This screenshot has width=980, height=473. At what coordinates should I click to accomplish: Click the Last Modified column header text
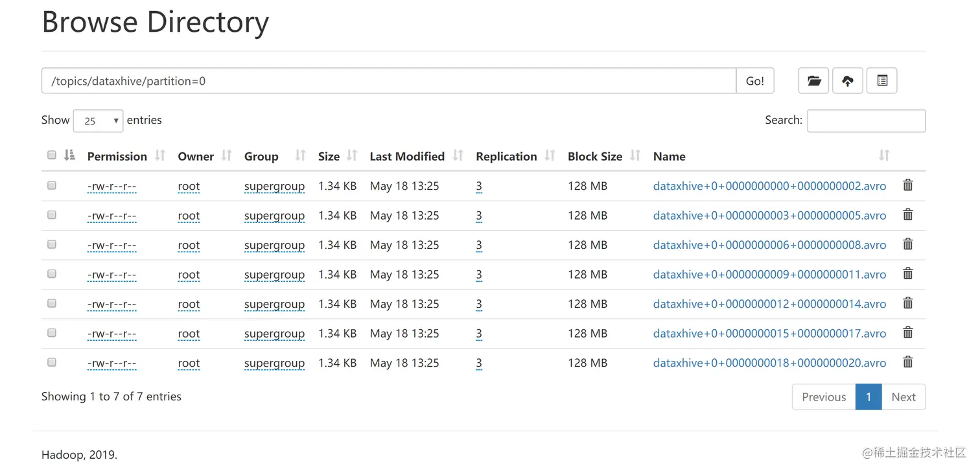pyautogui.click(x=407, y=156)
